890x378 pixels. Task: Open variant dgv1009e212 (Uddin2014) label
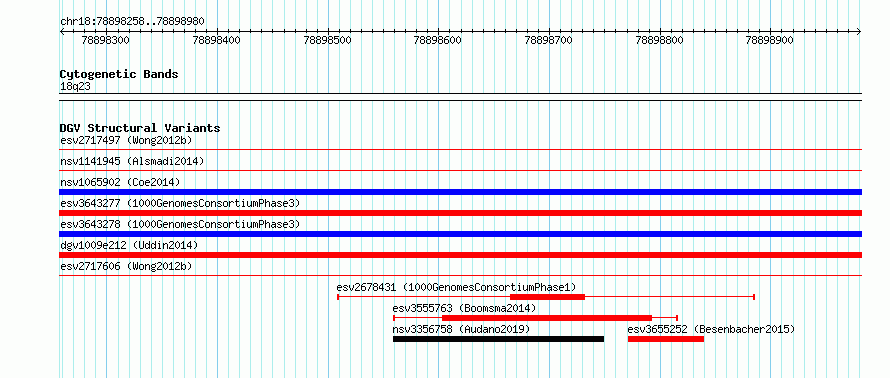[x=129, y=245]
